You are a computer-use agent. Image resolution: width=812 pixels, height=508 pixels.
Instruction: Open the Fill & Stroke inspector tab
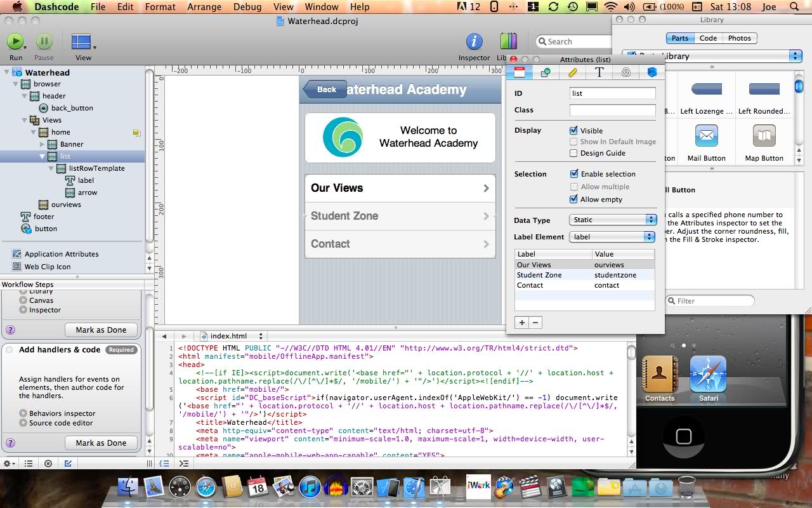(x=545, y=72)
